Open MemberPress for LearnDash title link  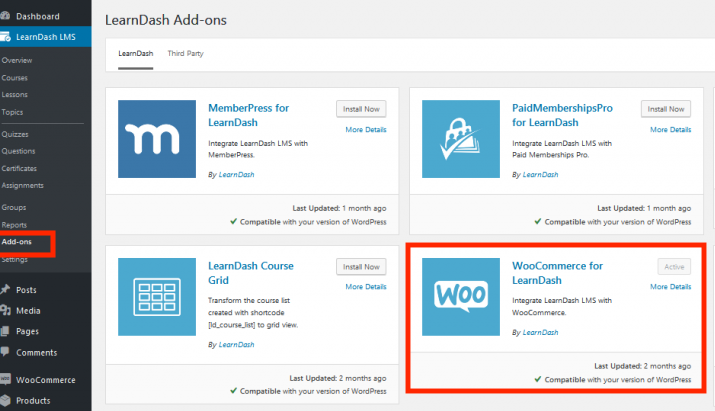tap(249, 115)
